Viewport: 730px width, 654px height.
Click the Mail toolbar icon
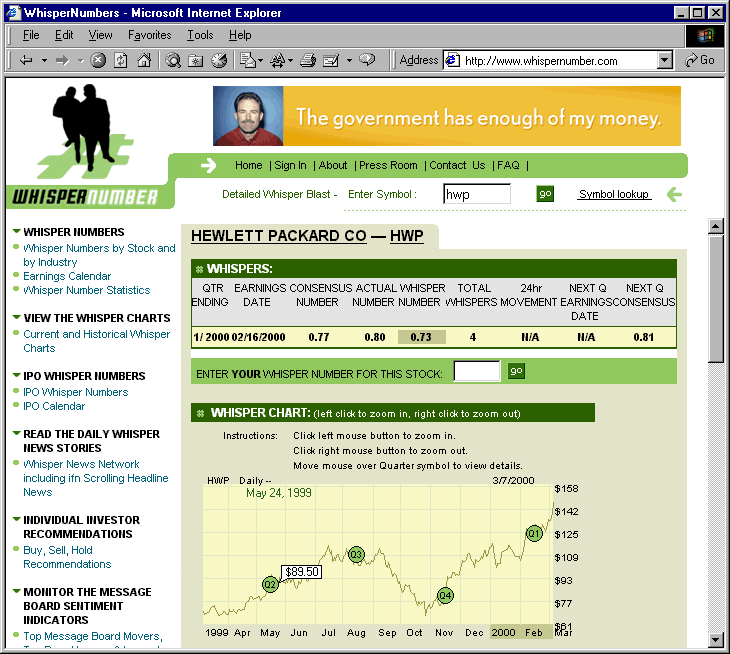(x=248, y=60)
